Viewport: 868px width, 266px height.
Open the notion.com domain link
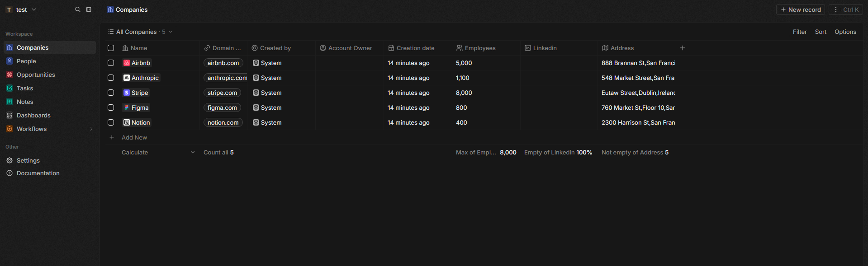coord(223,122)
